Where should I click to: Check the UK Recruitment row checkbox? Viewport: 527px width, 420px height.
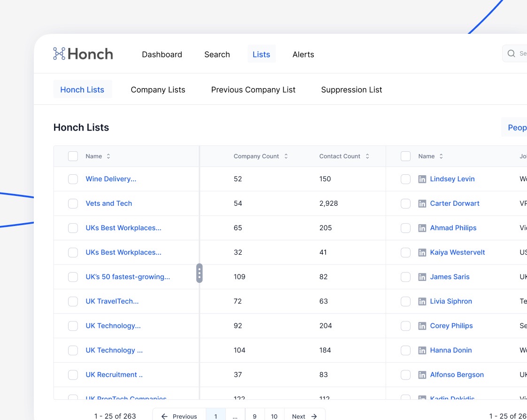click(x=73, y=374)
